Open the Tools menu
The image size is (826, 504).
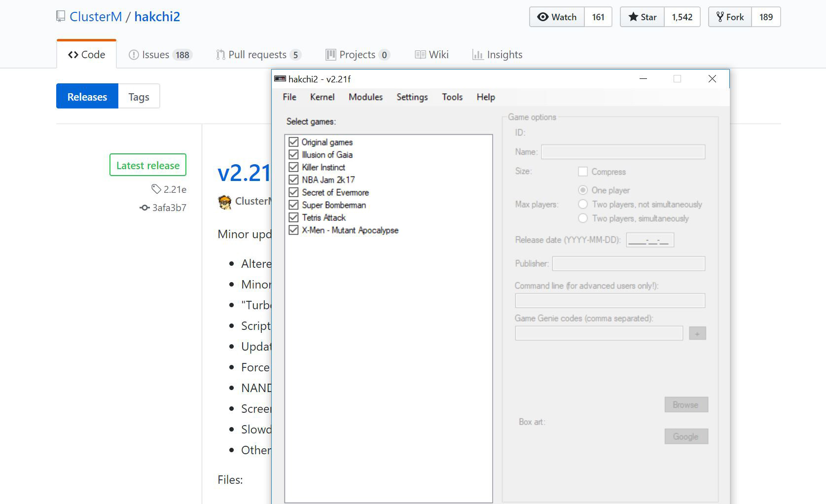click(x=452, y=97)
